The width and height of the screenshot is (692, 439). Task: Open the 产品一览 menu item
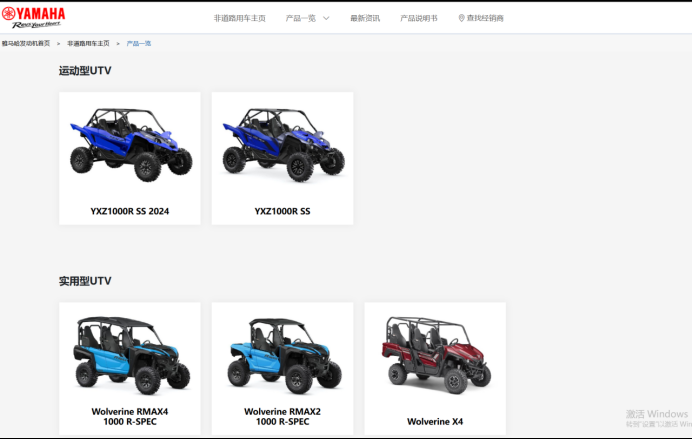coord(301,18)
